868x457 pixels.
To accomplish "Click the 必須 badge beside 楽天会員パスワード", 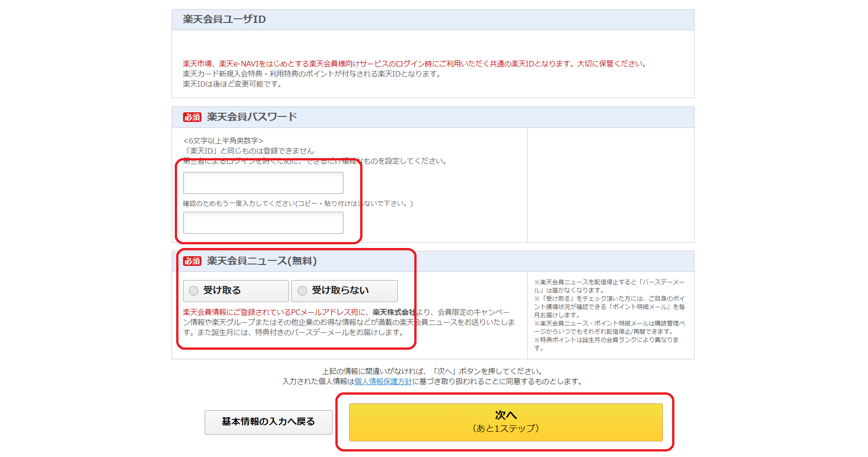I will [192, 117].
